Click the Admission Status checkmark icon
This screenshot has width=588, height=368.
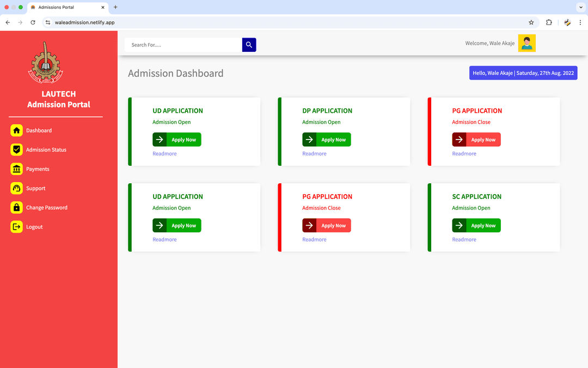(x=16, y=149)
